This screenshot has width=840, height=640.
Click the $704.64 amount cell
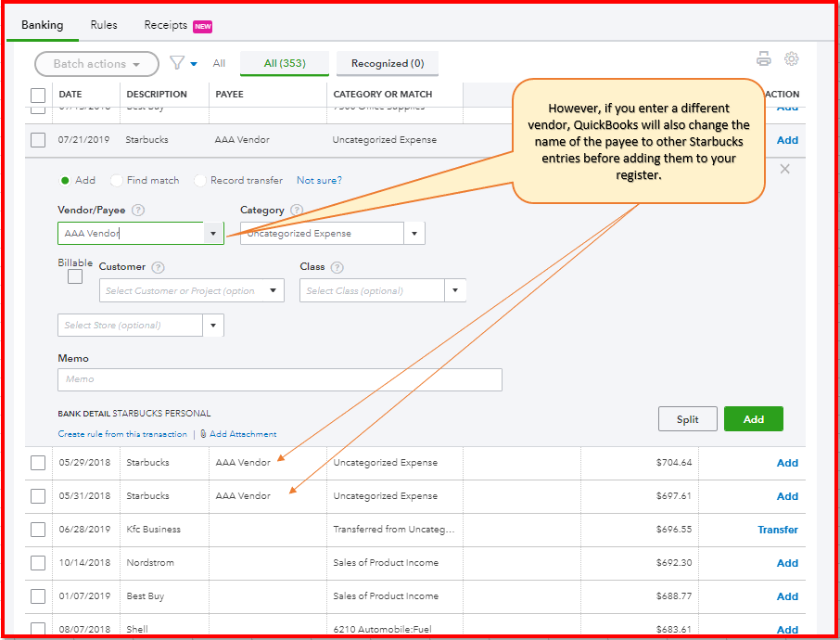(673, 463)
